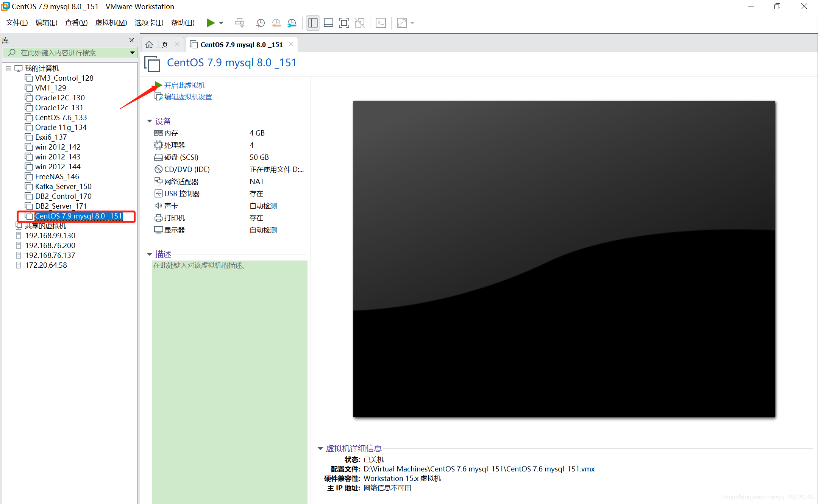Collapse the 设备 section
Screen dimensions: 818x504
(150, 121)
